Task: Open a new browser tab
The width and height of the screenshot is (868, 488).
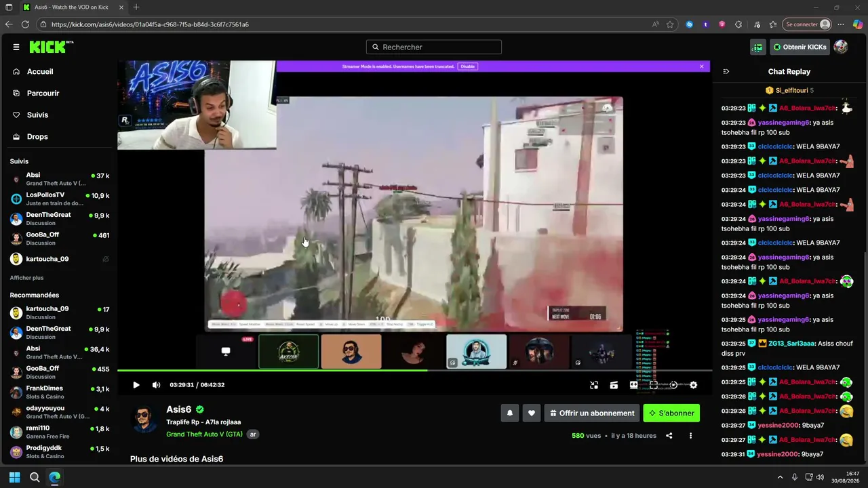Action: pyautogui.click(x=136, y=7)
